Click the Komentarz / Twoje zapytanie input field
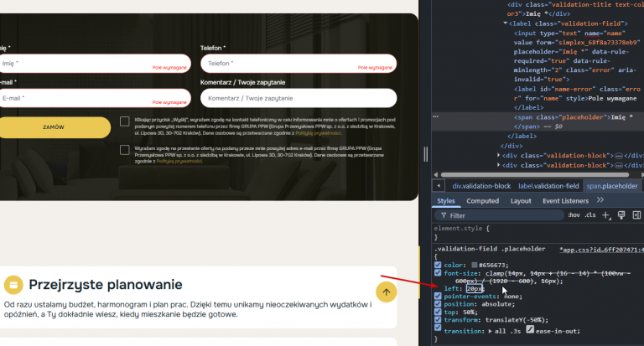 [x=299, y=98]
